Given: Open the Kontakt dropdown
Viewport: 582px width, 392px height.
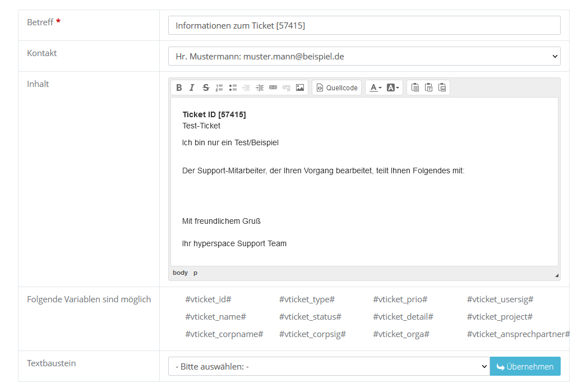Looking at the screenshot, I should (x=364, y=56).
